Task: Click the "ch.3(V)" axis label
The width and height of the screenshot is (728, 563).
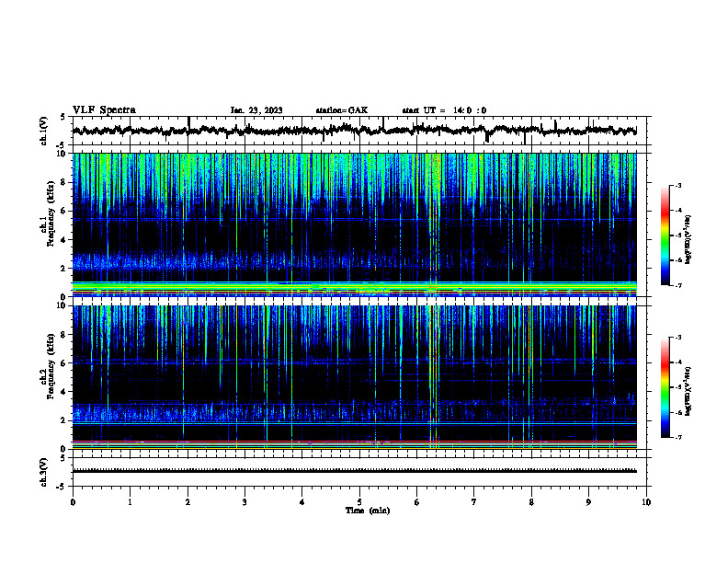Action: [x=44, y=472]
